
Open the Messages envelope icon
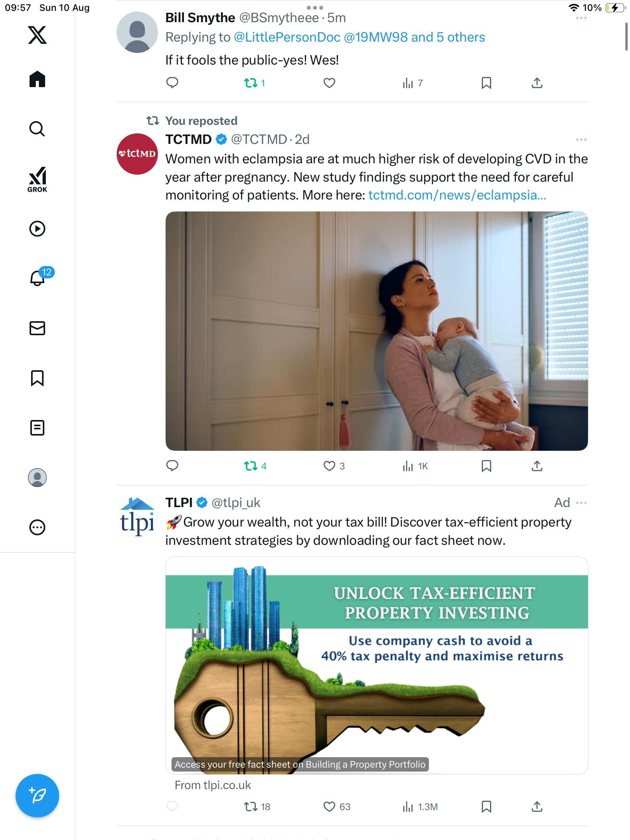[37, 328]
